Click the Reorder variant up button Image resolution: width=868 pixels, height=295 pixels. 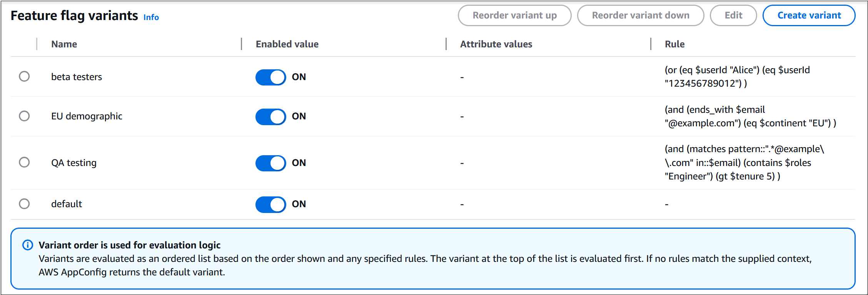[x=514, y=15]
